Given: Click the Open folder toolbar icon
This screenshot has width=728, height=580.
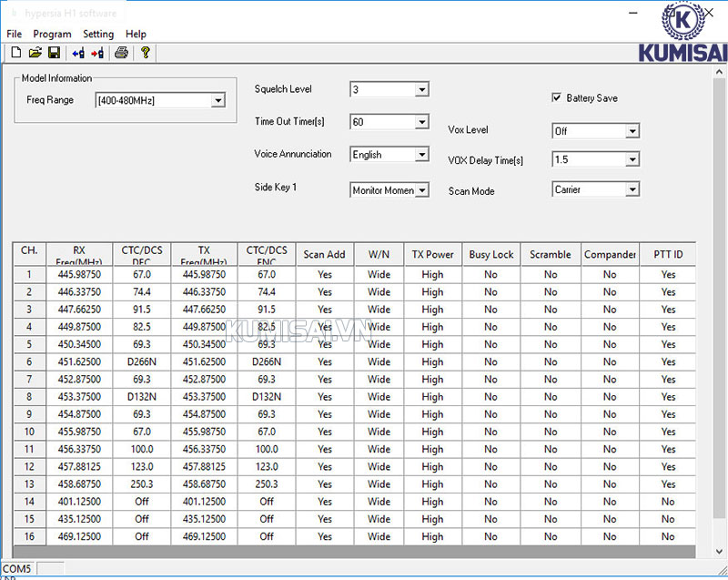Looking at the screenshot, I should pyautogui.click(x=35, y=53).
